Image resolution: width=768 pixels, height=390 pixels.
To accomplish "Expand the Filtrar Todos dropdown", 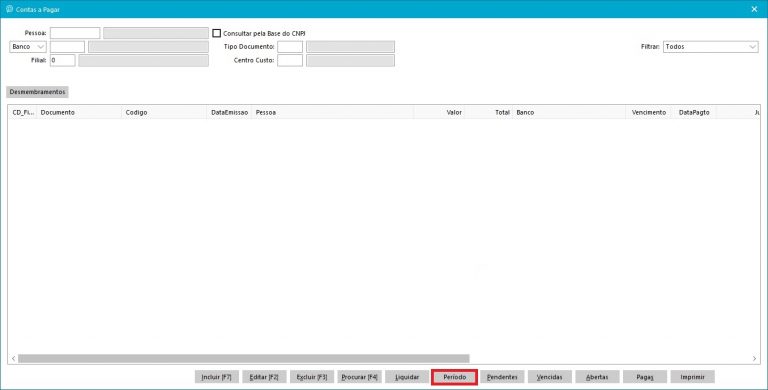I will (710, 47).
